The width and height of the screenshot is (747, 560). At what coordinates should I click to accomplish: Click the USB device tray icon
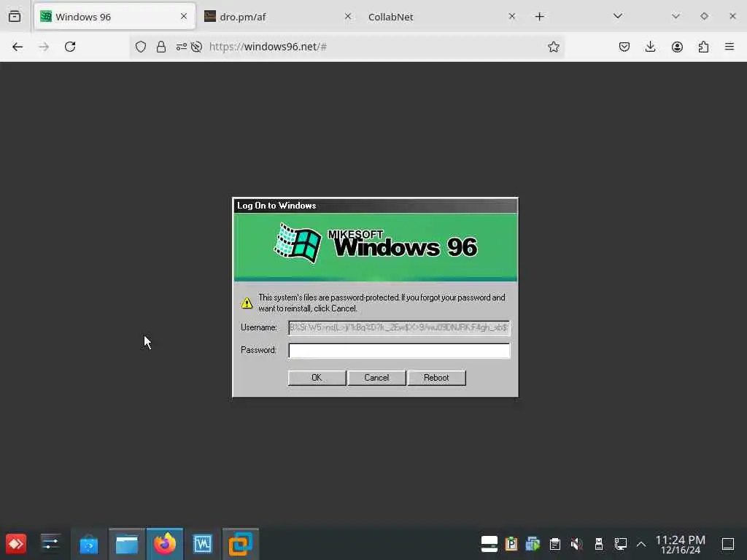[599, 544]
